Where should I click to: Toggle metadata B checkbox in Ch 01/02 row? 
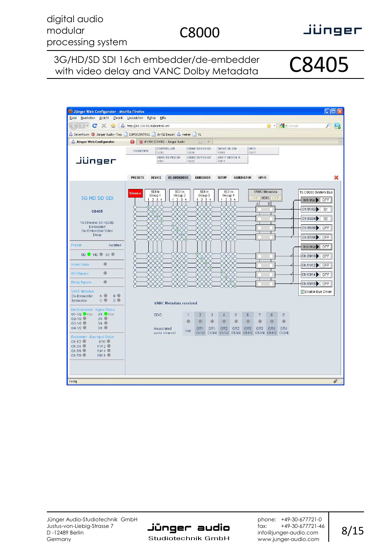click(x=271, y=209)
